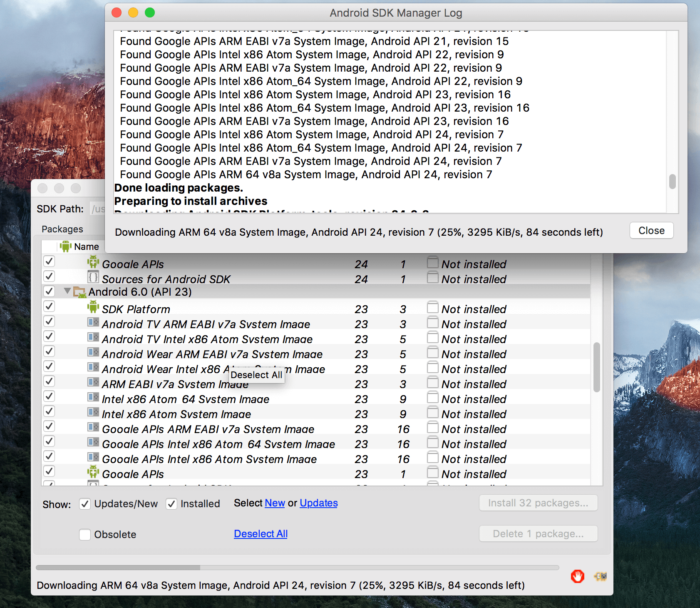700x608 pixels.
Task: Close the Android SDK Manager Log
Action: point(651,230)
